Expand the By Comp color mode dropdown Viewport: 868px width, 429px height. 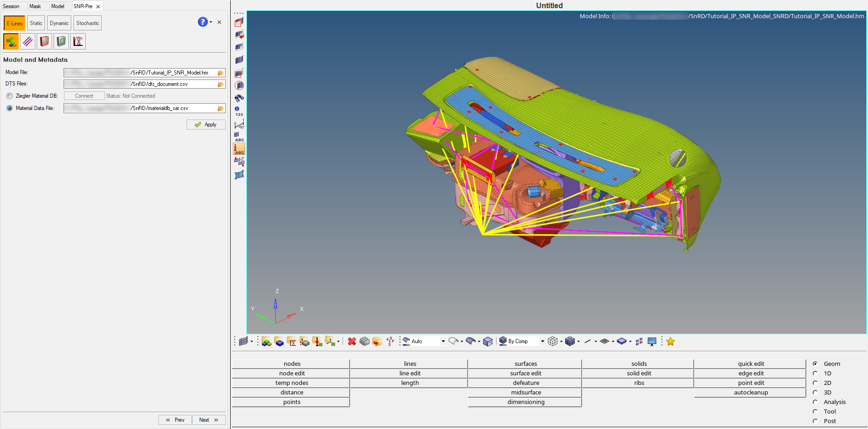tap(542, 341)
